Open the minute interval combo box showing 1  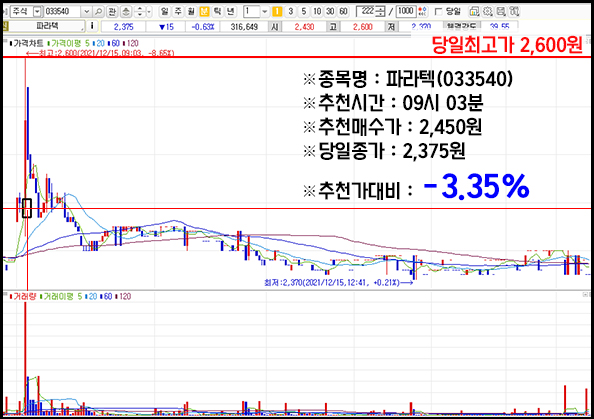coord(256,11)
